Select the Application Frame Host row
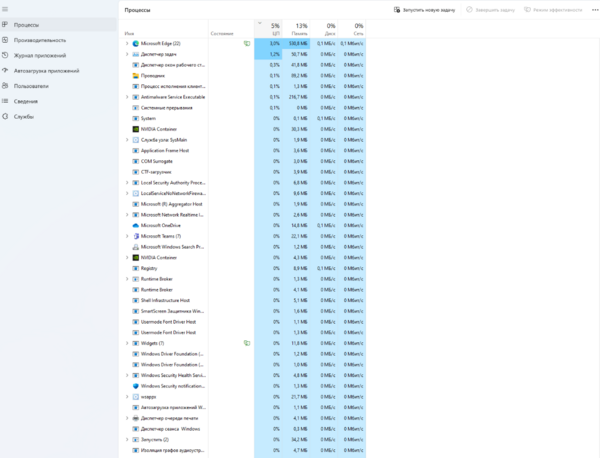The image size is (600, 458). tap(243, 151)
